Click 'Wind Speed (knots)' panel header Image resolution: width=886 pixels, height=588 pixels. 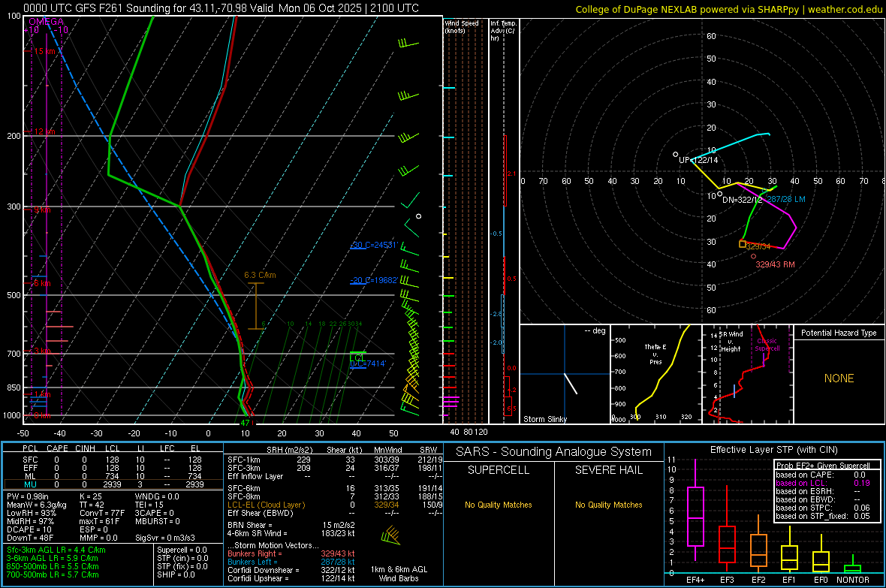(x=461, y=26)
